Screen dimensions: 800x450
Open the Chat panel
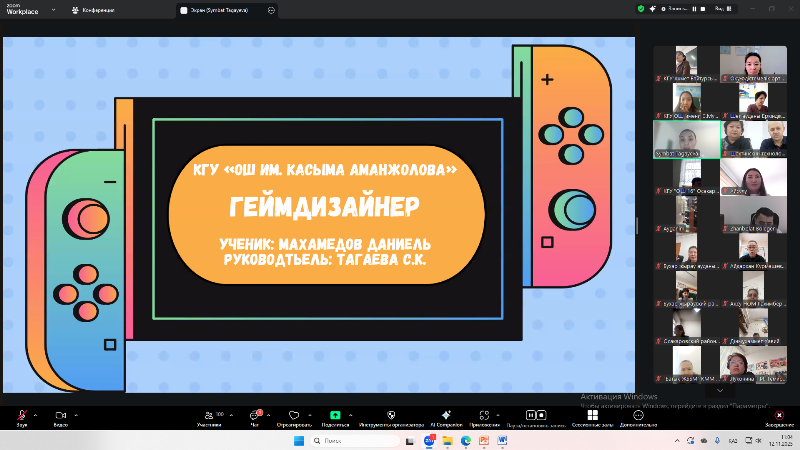click(x=254, y=415)
